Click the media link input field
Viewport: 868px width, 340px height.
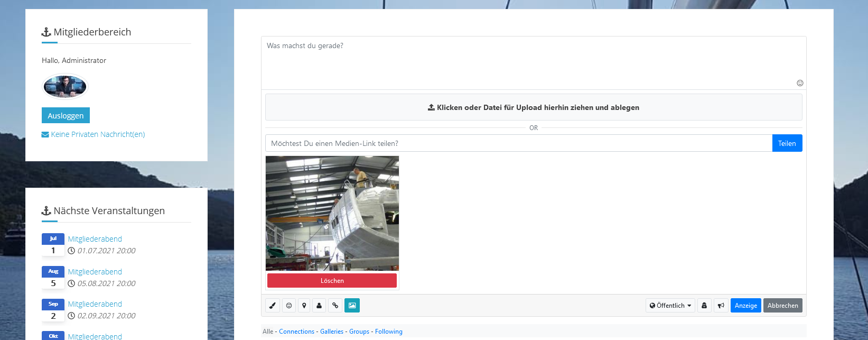(x=519, y=143)
